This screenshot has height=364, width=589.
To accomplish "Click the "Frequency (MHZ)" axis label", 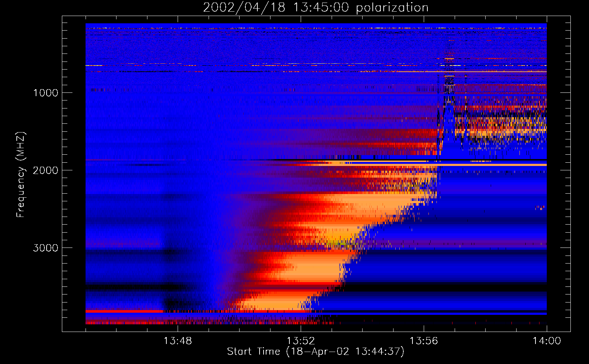I will click(x=20, y=175).
